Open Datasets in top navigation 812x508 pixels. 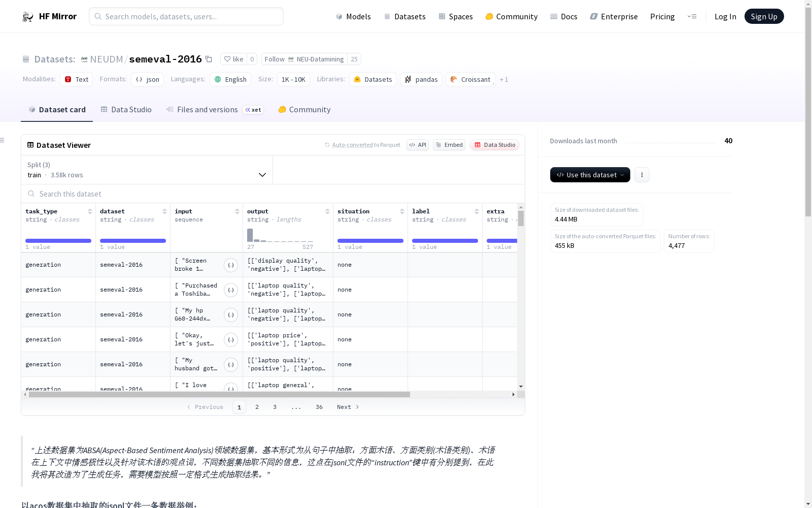pos(404,16)
